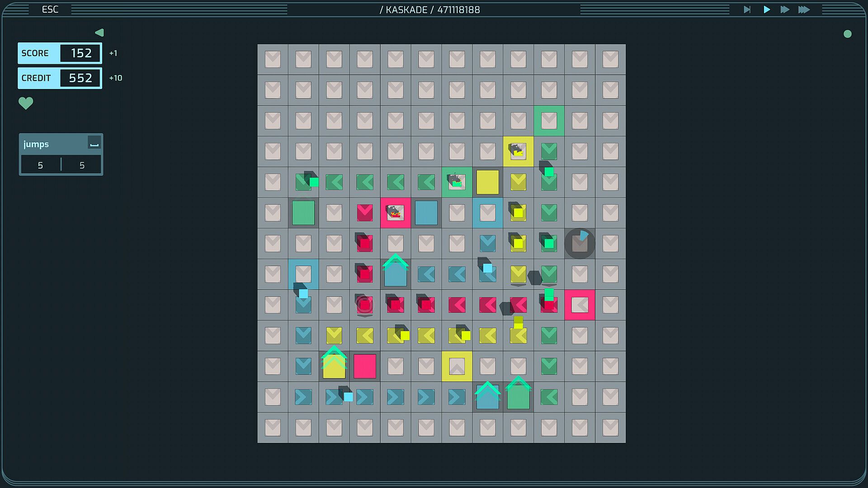Click the yellow block with up chevron
The width and height of the screenshot is (868, 488).
[334, 365]
